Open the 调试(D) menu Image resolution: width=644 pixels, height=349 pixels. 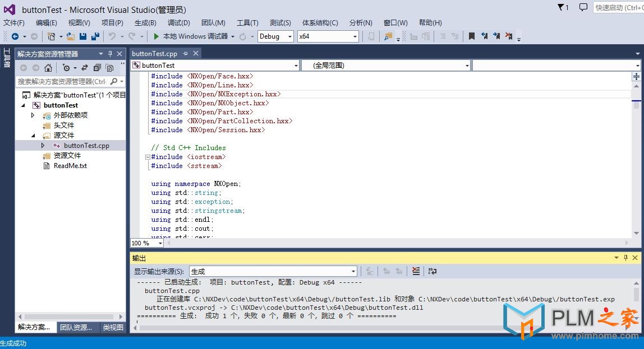pyautogui.click(x=178, y=23)
